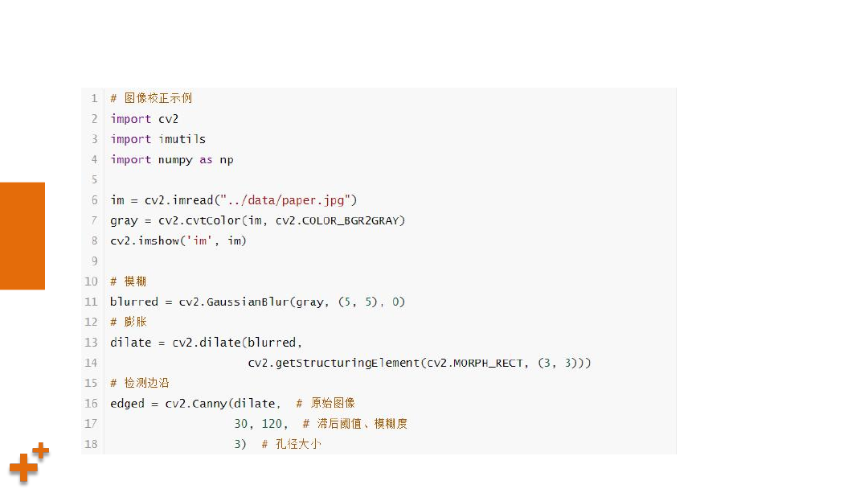
Task: Click the '30, 120' threshold values
Action: point(258,424)
